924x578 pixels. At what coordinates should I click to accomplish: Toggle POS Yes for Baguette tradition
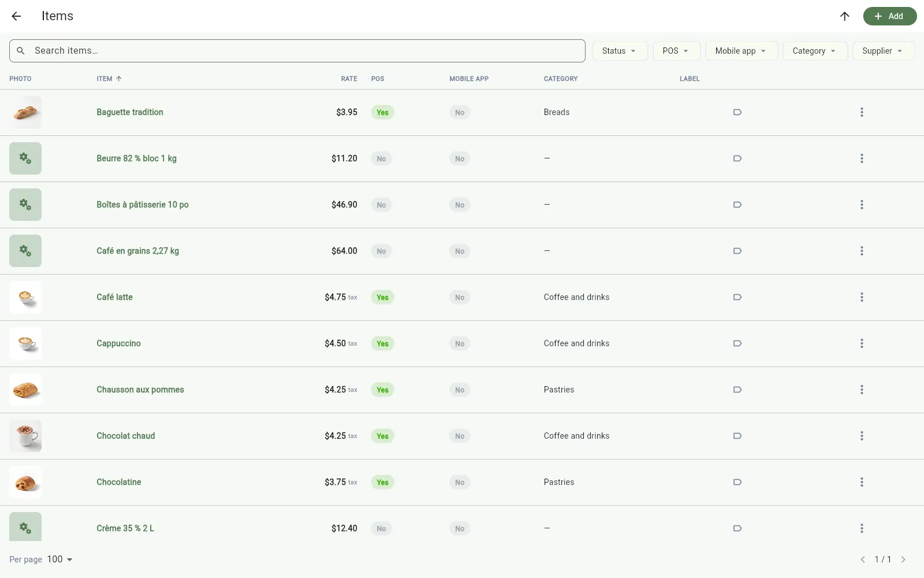coord(382,112)
